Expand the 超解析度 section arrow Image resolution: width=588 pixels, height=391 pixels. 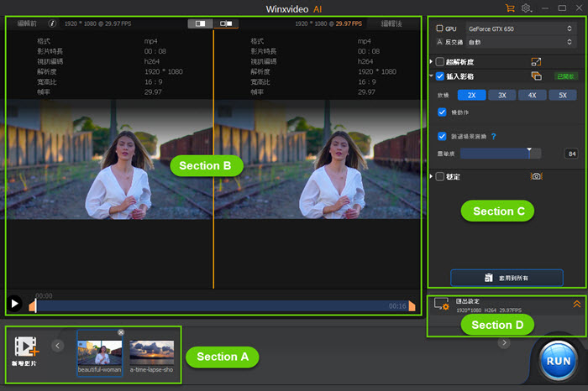[x=431, y=62]
